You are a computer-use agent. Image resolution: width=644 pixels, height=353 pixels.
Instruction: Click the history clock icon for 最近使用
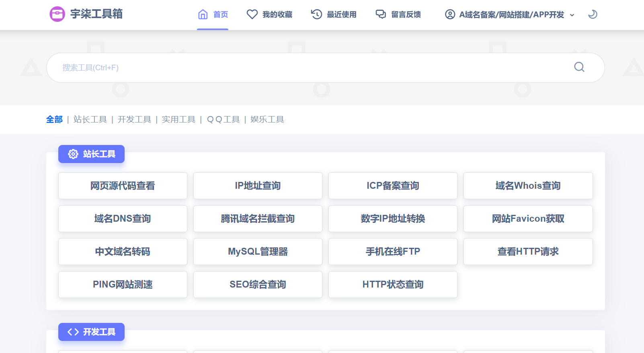(316, 14)
